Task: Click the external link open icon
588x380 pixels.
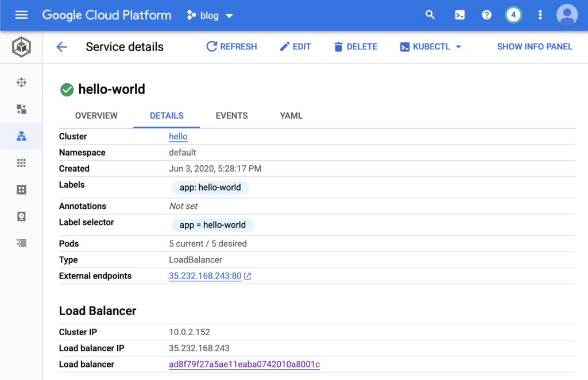Action: click(247, 276)
